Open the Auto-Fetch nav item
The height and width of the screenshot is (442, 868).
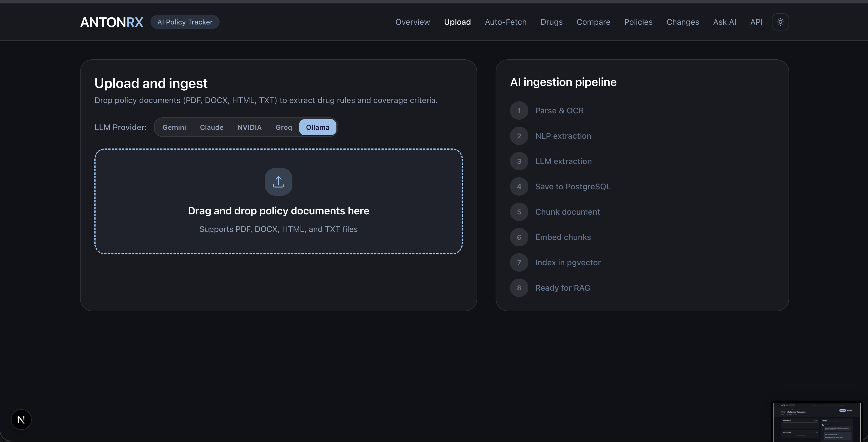(505, 22)
